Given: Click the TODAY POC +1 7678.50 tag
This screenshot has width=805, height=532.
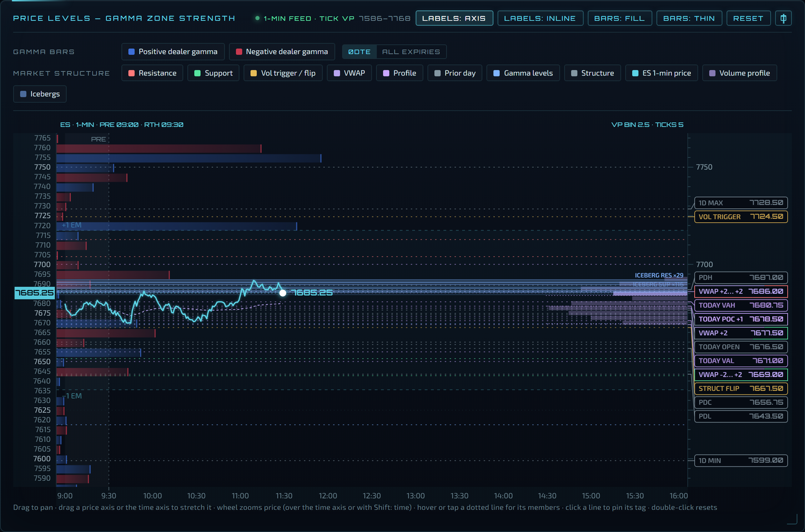Looking at the screenshot, I should coord(741,319).
